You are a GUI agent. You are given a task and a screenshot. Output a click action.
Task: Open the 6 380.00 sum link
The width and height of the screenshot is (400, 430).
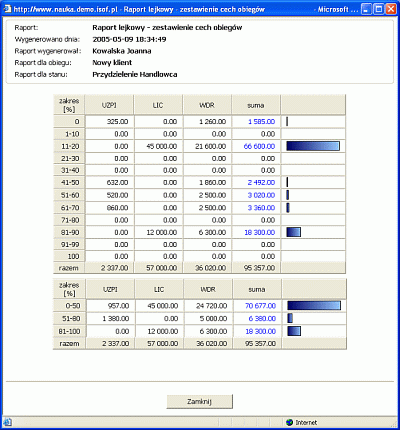point(262,318)
